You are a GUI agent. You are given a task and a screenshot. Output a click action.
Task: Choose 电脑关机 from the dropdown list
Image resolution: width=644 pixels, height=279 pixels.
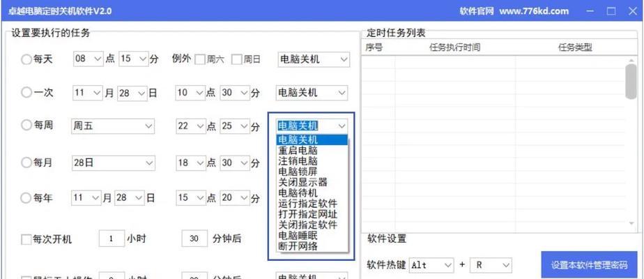312,139
